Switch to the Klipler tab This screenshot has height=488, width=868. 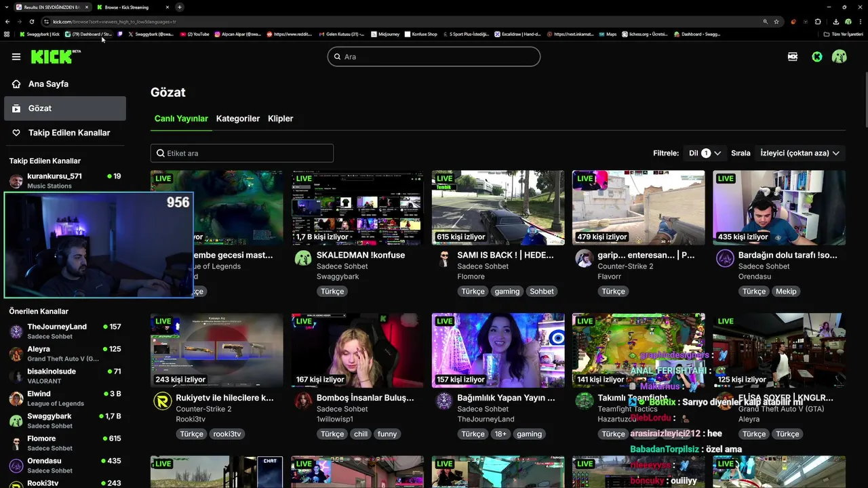click(281, 119)
